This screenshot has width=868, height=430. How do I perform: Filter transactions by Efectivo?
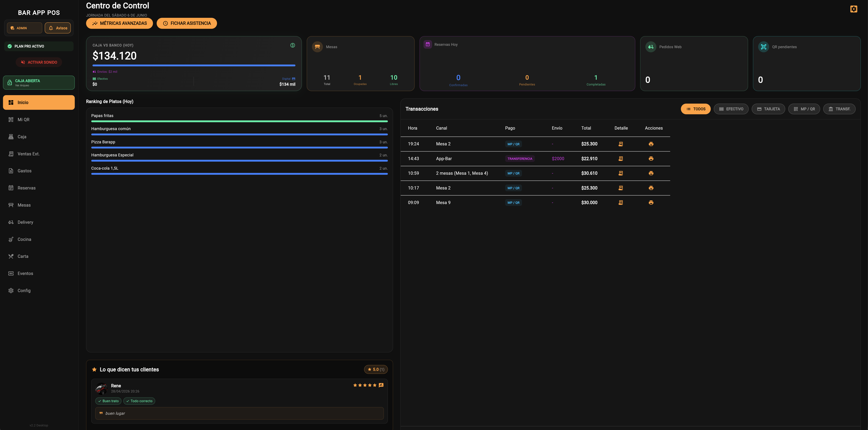[731, 109]
